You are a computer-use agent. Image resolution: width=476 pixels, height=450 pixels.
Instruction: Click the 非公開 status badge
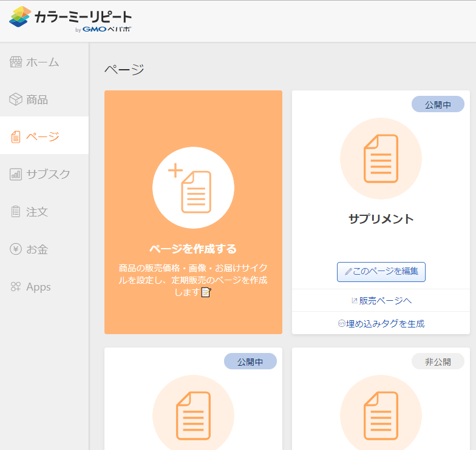click(438, 361)
